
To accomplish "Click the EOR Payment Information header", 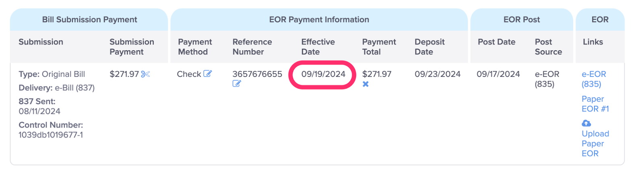I will point(319,19).
